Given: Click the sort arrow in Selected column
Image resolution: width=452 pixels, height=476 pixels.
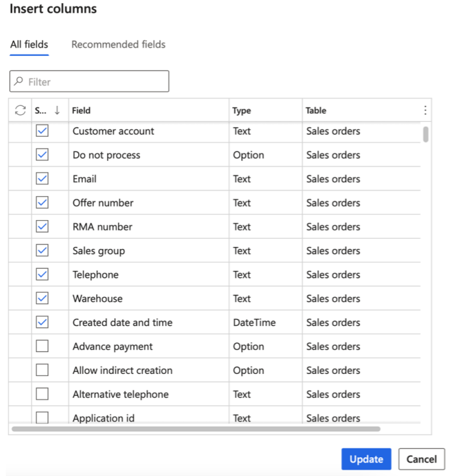Looking at the screenshot, I should (57, 110).
